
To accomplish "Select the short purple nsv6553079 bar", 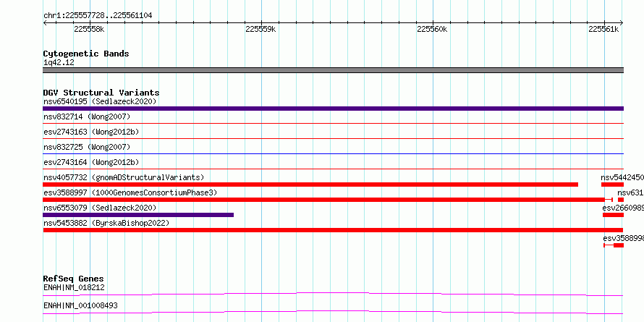I will pyautogui.click(x=138, y=215).
